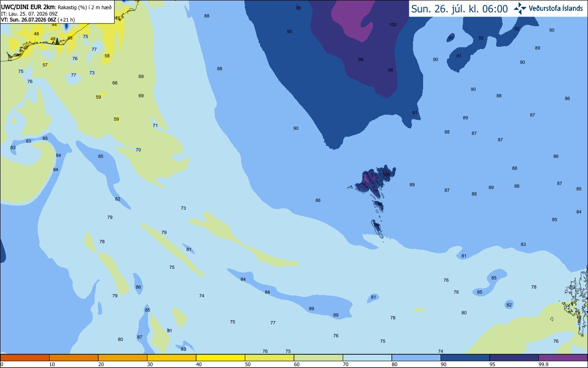Click the VT valid-time line in the info box
The height and width of the screenshot is (368, 588).
pyautogui.click(x=38, y=19)
